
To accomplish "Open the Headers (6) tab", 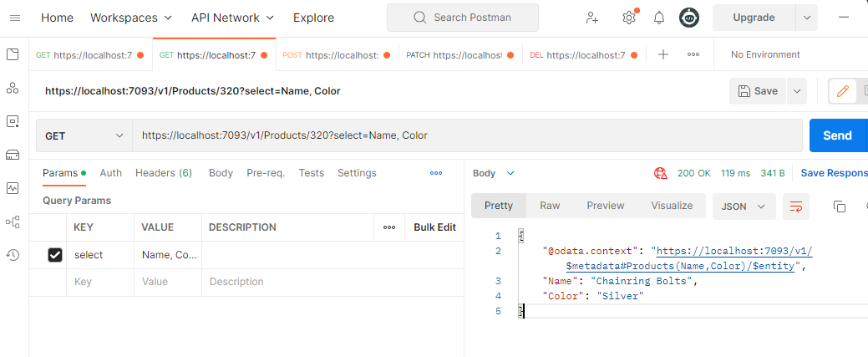I will point(163,173).
